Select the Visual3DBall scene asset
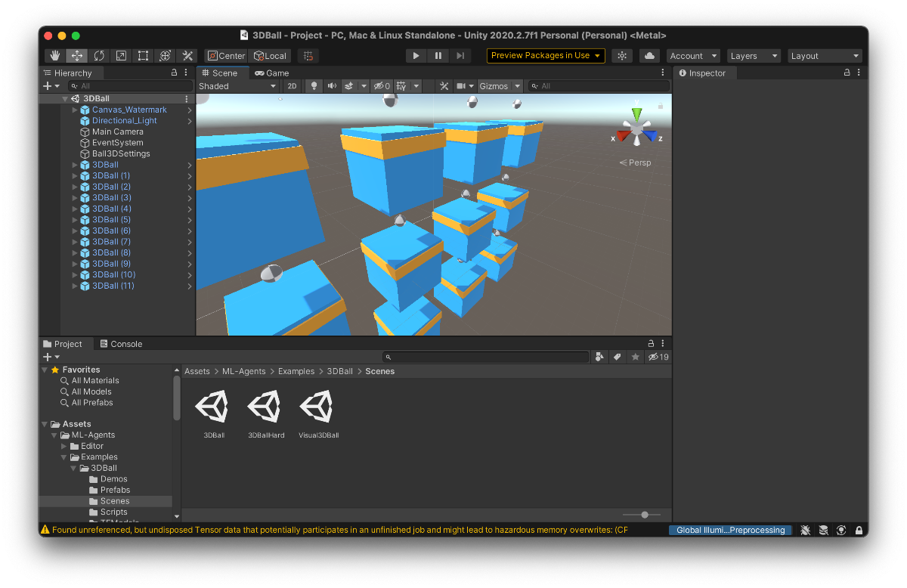This screenshot has width=907, height=588. click(x=318, y=414)
